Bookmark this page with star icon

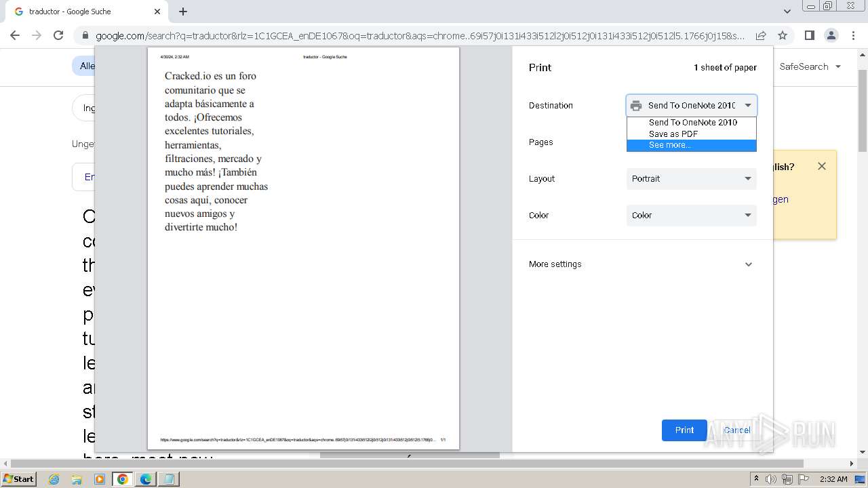click(x=783, y=35)
